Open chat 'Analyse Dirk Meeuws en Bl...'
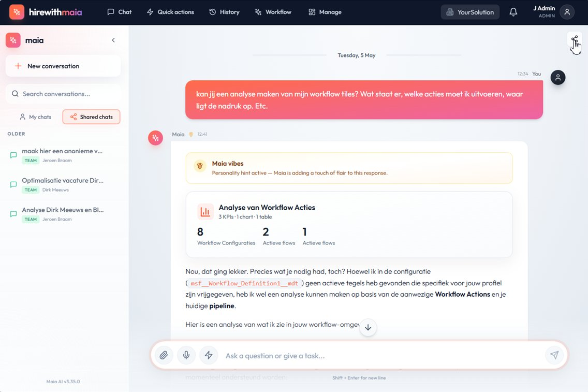This screenshot has height=392, width=588. click(63, 214)
